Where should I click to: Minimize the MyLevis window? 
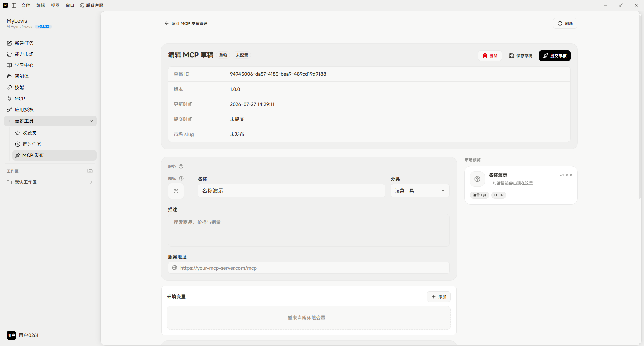point(605,5)
